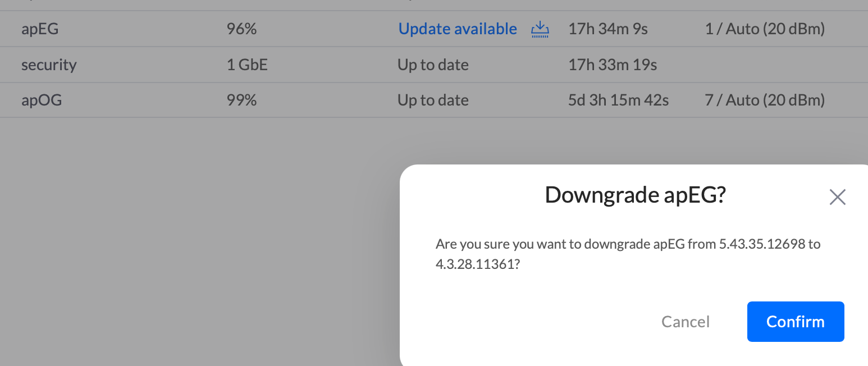
Task: Select the apEG device name
Action: coord(40,29)
